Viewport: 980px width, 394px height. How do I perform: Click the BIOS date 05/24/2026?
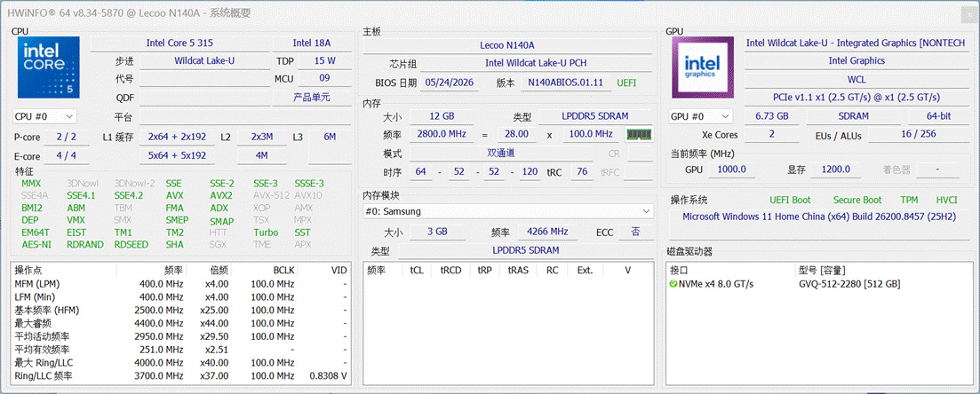(x=450, y=82)
